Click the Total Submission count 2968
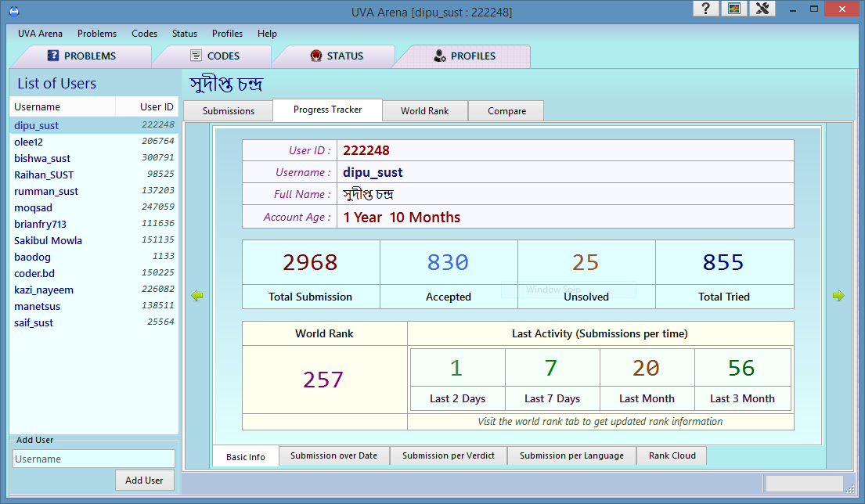 [310, 262]
